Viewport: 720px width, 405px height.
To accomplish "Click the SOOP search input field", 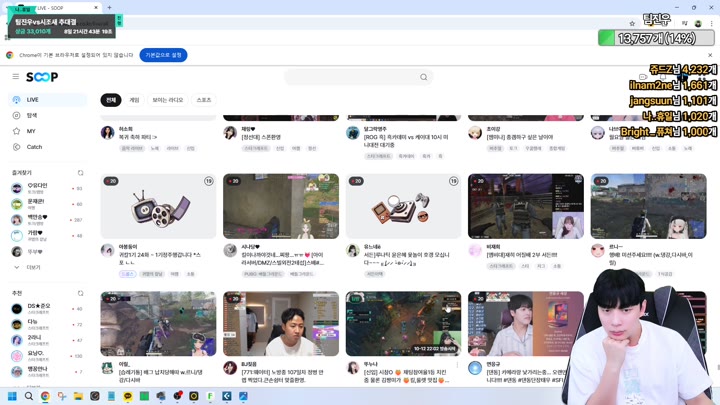I will (350, 77).
